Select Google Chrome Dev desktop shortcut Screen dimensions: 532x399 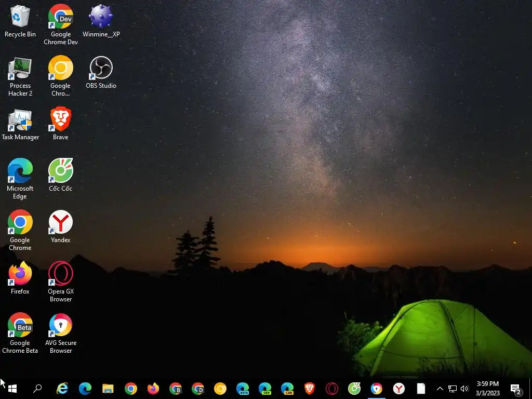(x=61, y=24)
